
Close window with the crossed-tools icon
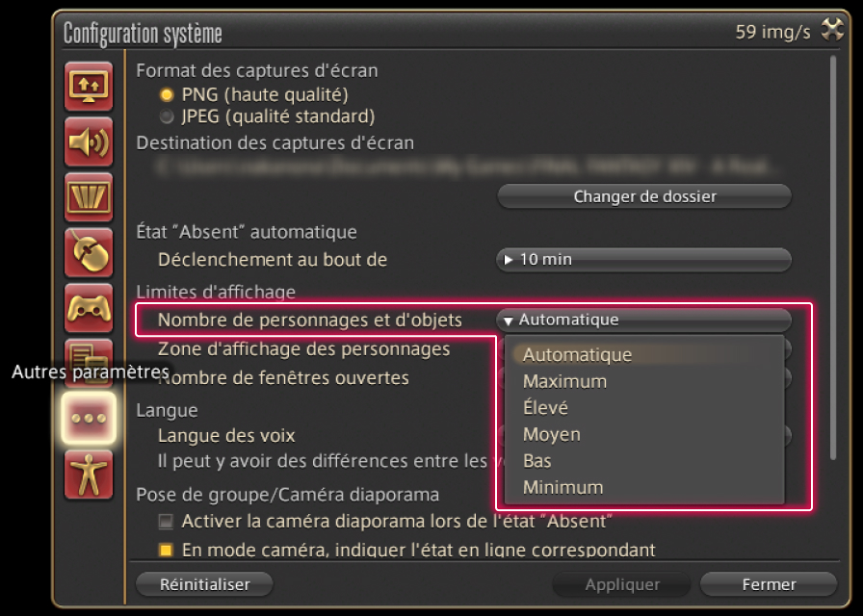point(832,31)
